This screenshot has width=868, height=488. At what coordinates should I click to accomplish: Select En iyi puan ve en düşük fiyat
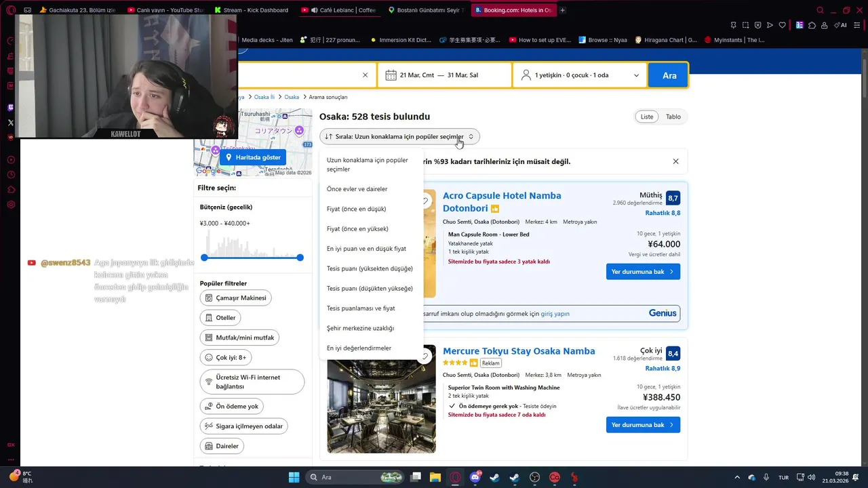click(372, 249)
